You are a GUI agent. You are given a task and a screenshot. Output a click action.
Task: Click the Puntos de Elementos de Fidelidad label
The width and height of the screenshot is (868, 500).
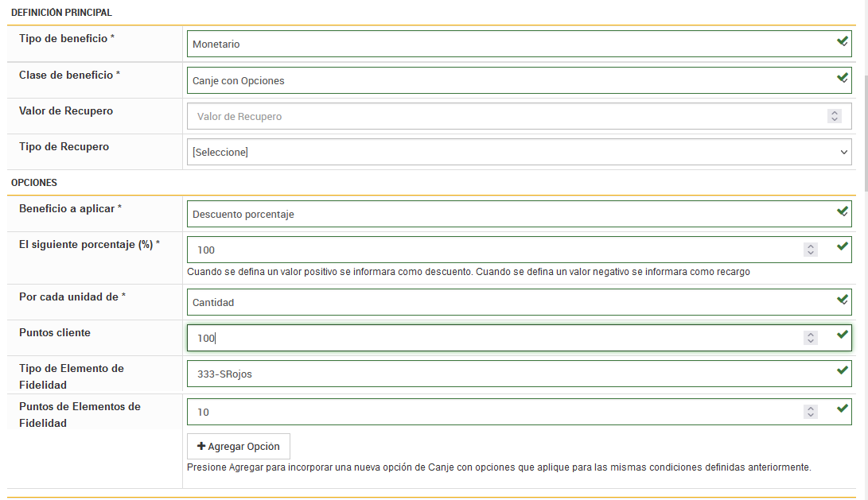(80, 415)
